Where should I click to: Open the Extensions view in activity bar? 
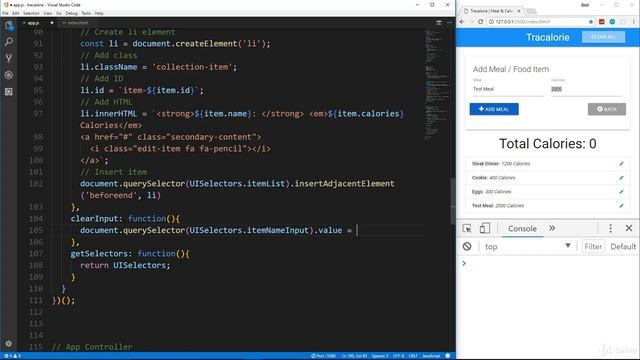click(9, 92)
